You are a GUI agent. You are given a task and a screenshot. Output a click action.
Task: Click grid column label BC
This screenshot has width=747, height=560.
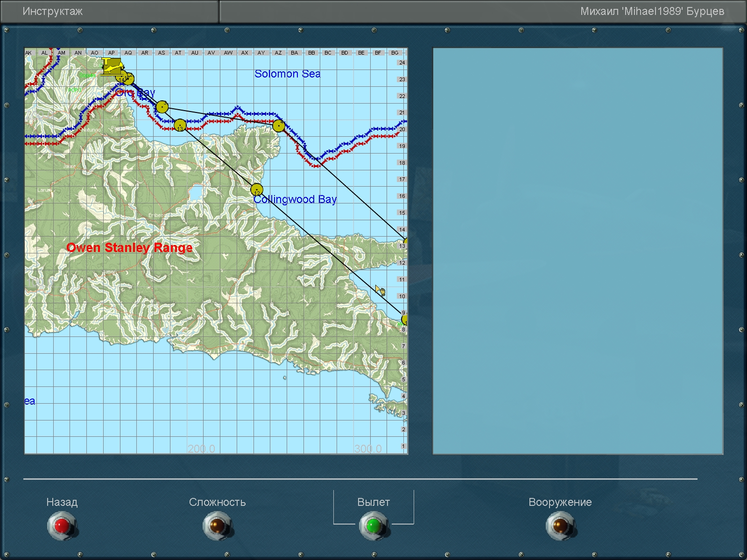tap(328, 53)
